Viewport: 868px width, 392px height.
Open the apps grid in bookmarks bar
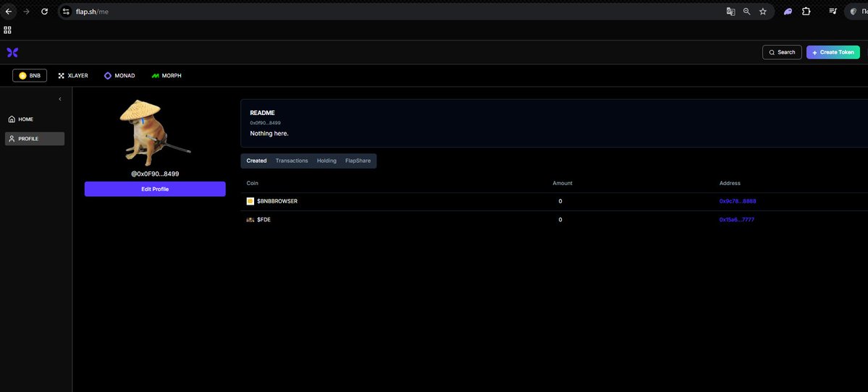8,30
